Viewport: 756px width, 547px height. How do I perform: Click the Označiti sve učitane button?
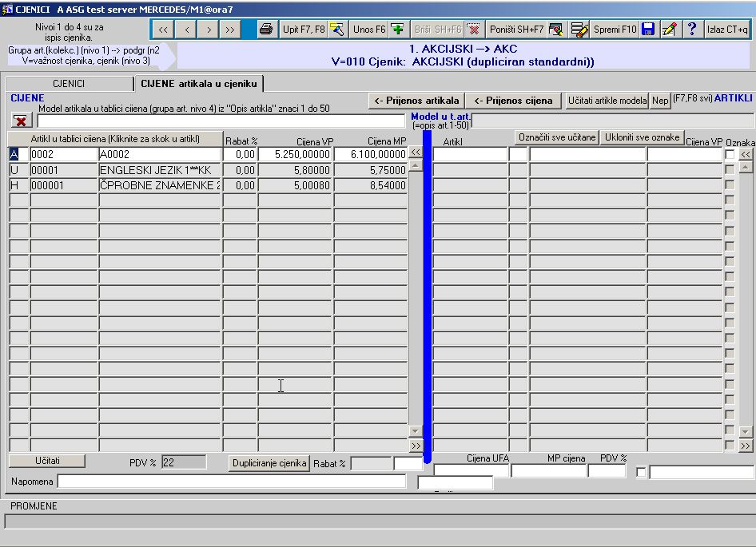coord(557,137)
